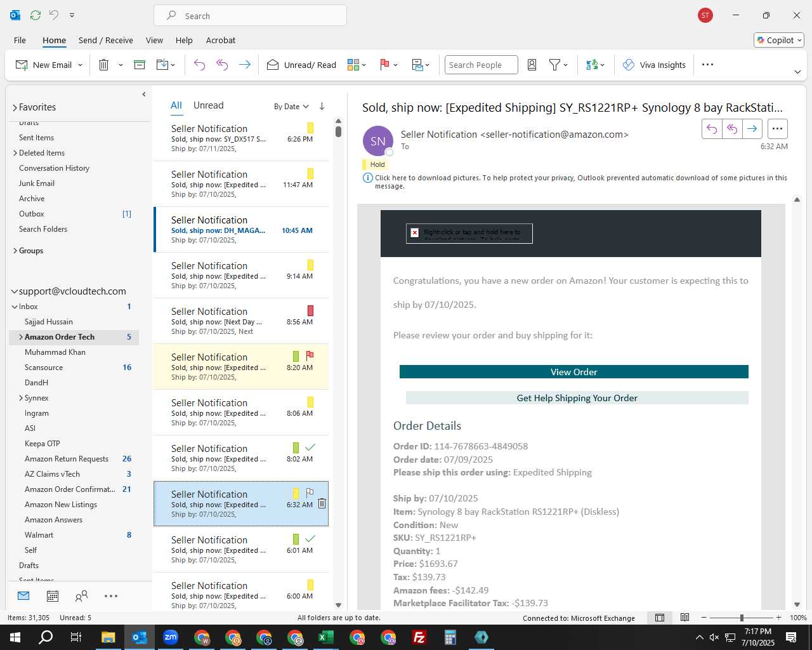Reverse sort order arrow in message list
This screenshot has width=812, height=650.
[322, 106]
